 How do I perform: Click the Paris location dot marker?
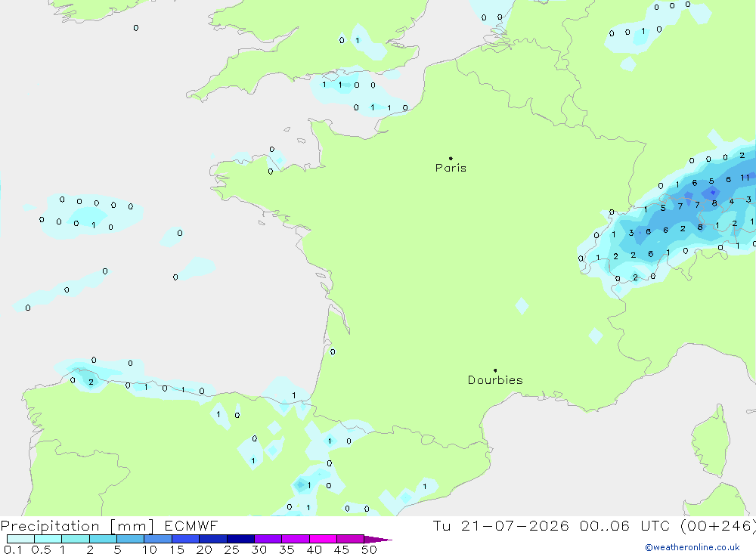(x=451, y=158)
